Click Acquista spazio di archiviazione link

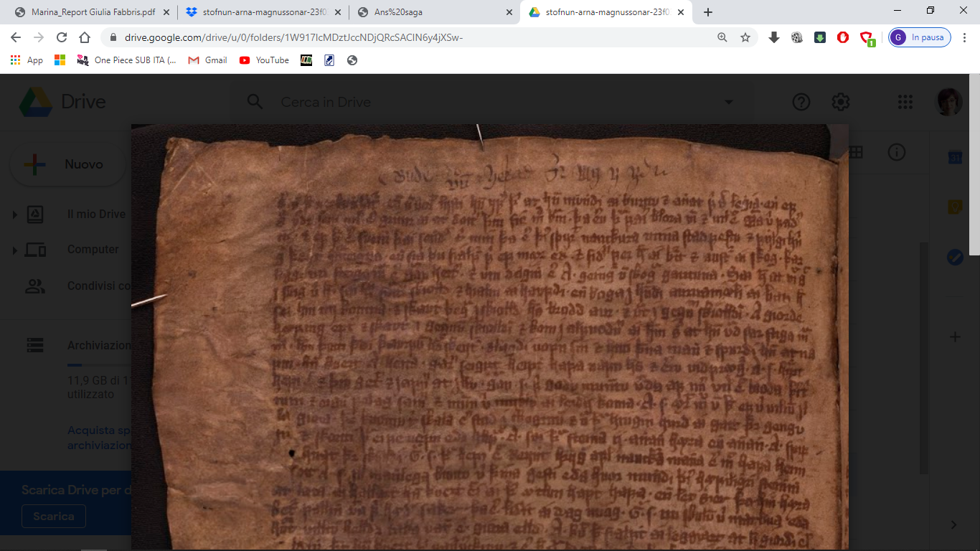tap(99, 438)
